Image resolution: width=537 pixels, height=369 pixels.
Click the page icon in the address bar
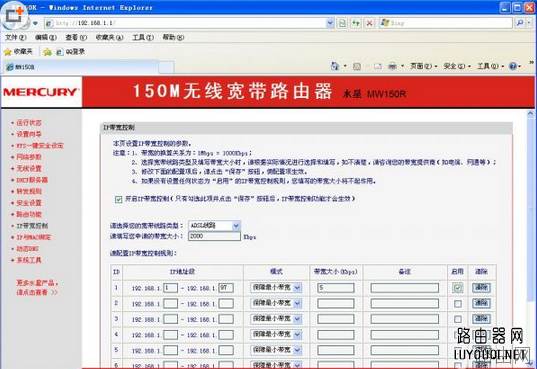pyautogui.click(x=49, y=23)
